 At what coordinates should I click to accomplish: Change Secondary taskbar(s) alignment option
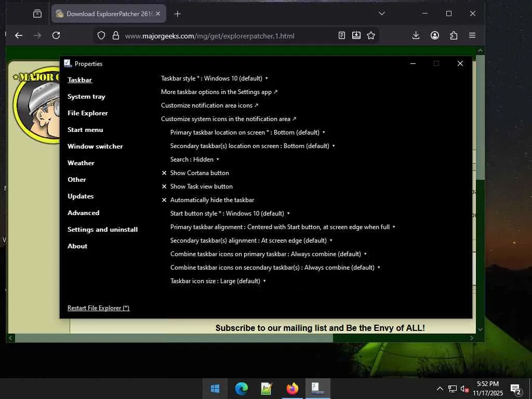pyautogui.click(x=251, y=241)
